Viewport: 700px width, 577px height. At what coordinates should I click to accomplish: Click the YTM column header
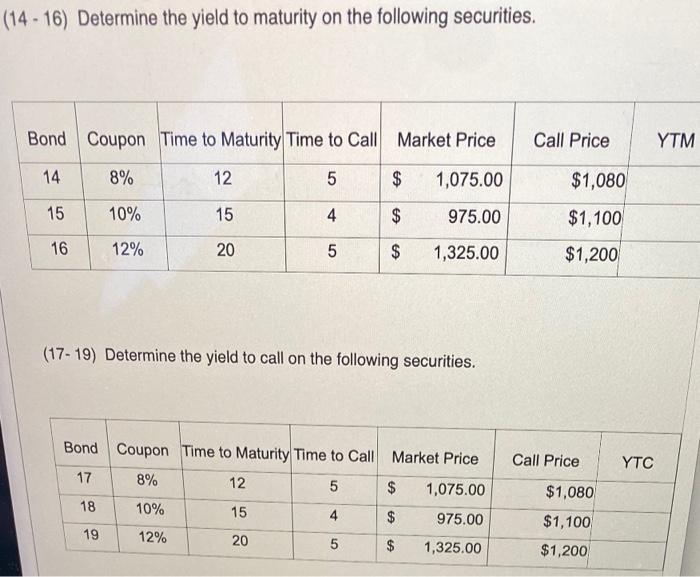tap(675, 141)
